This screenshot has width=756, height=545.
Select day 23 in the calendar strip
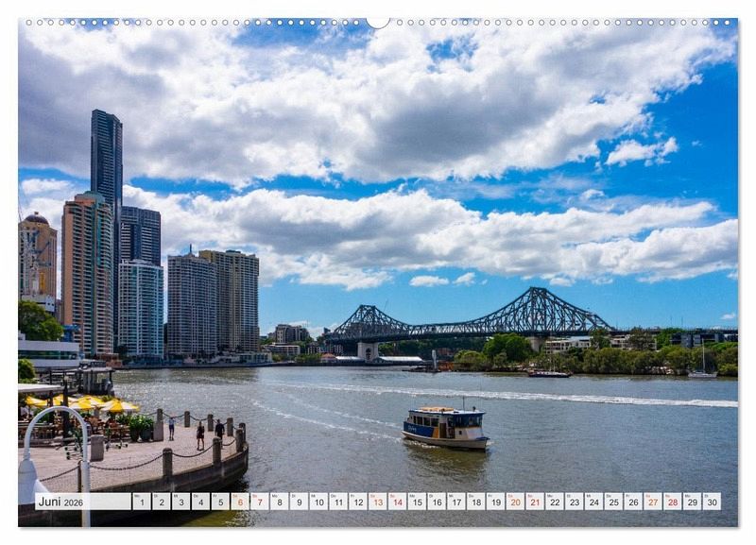point(575,502)
